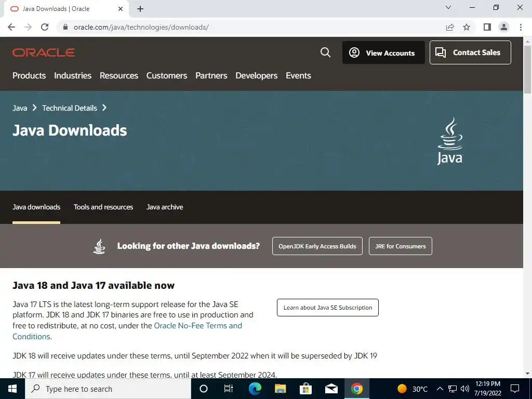
Task: Open the tab search chevron in title bar
Action: coord(448,7)
